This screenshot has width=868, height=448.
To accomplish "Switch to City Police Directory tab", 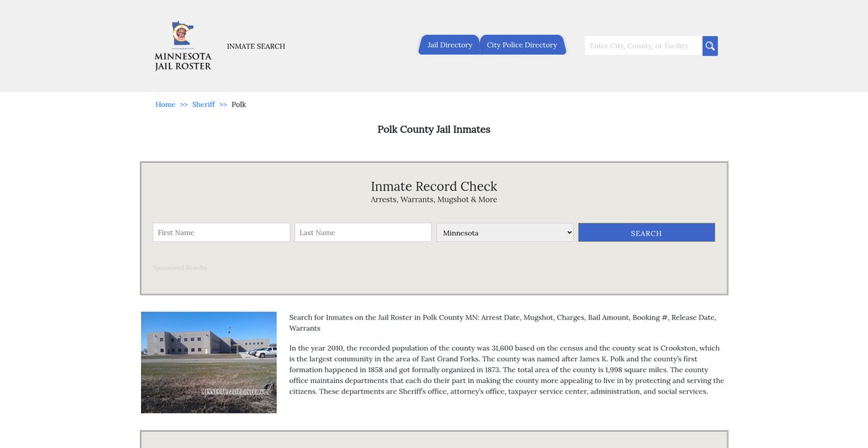I will pyautogui.click(x=522, y=45).
